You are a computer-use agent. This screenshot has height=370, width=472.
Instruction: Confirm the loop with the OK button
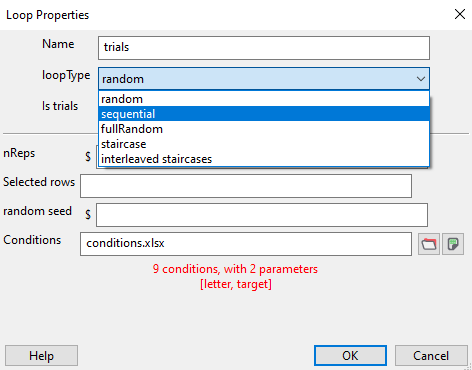click(x=350, y=356)
